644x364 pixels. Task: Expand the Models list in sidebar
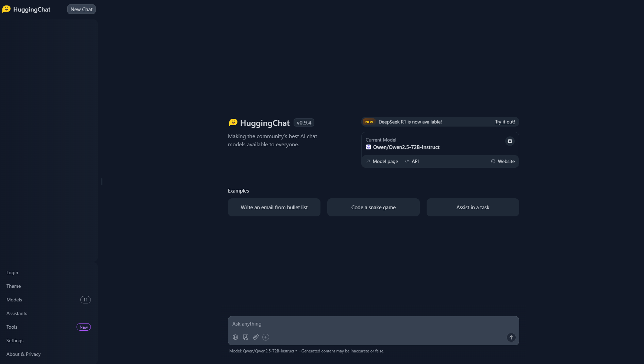coord(14,300)
